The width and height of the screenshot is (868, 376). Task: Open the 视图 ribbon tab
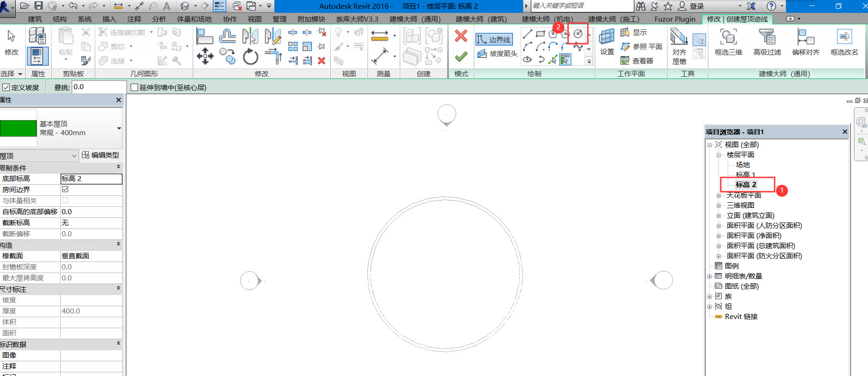coord(255,19)
